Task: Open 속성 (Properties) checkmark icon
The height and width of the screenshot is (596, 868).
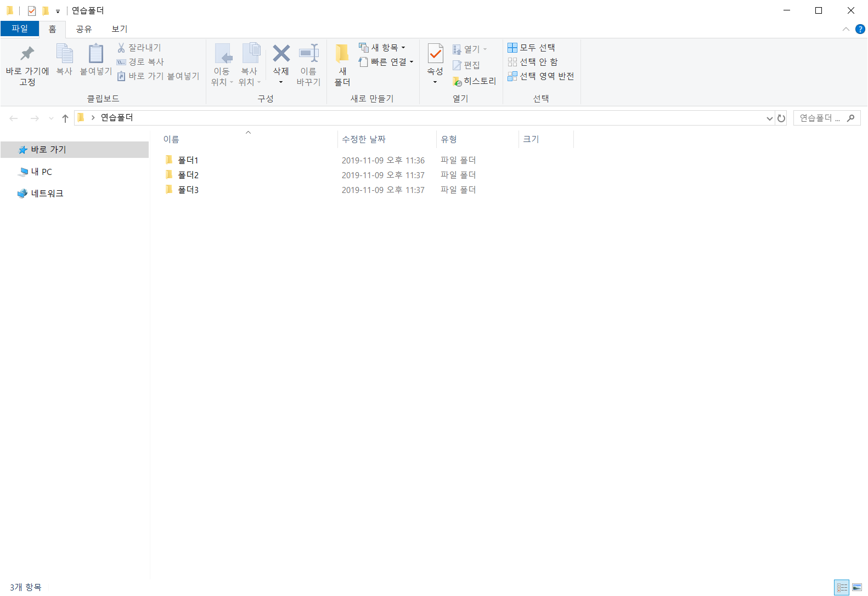Action: click(x=435, y=54)
